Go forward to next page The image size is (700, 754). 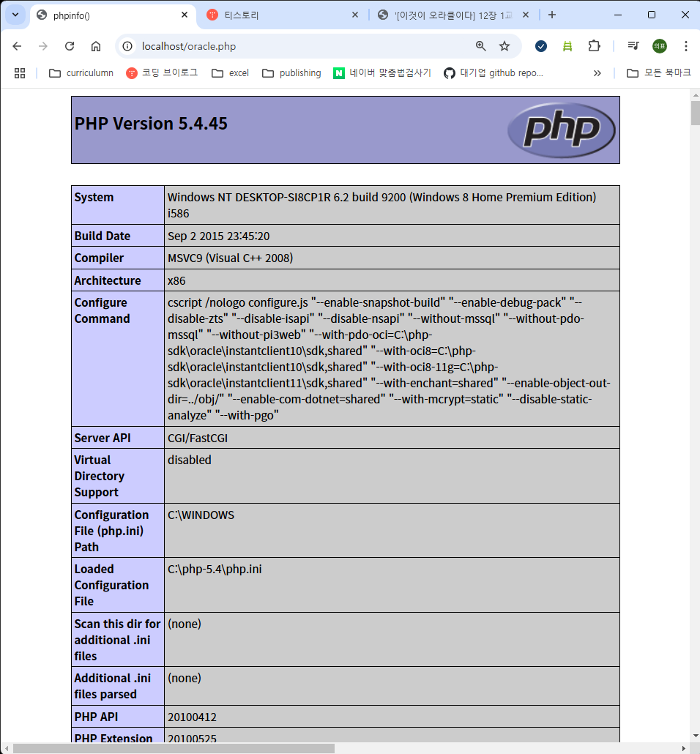[x=43, y=46]
